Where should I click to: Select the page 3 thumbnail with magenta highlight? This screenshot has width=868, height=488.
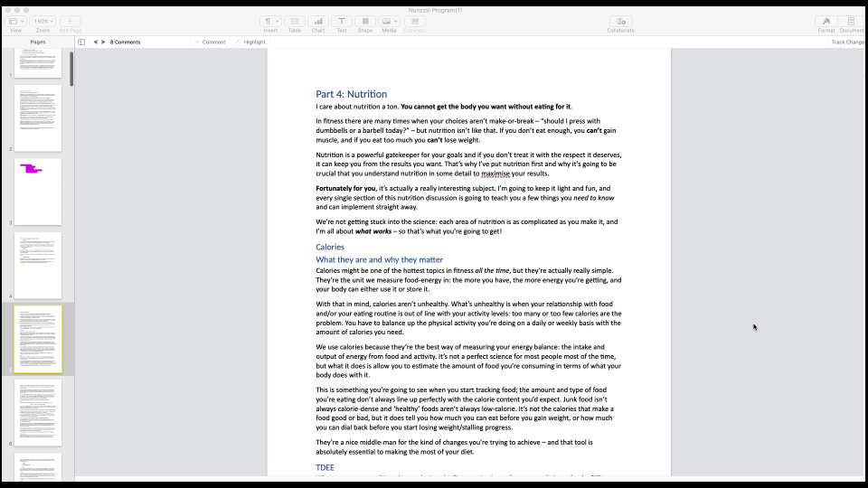[x=38, y=192]
